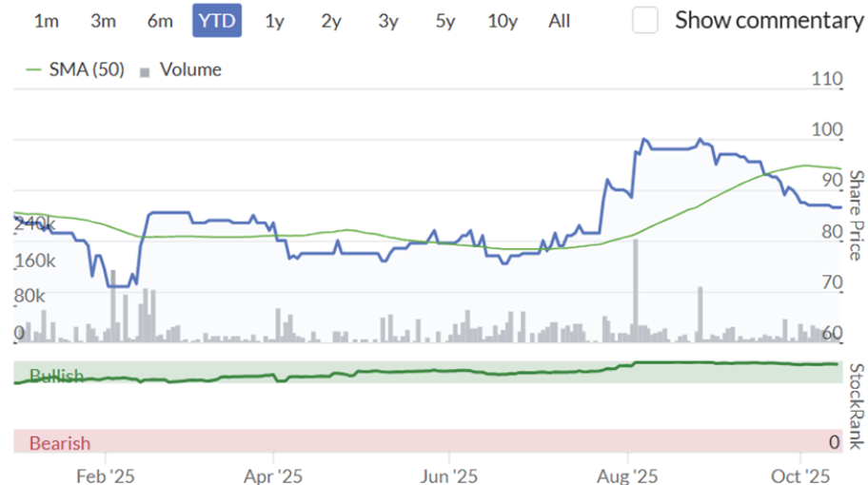
Task: Select the 10y time range
Action: [503, 20]
